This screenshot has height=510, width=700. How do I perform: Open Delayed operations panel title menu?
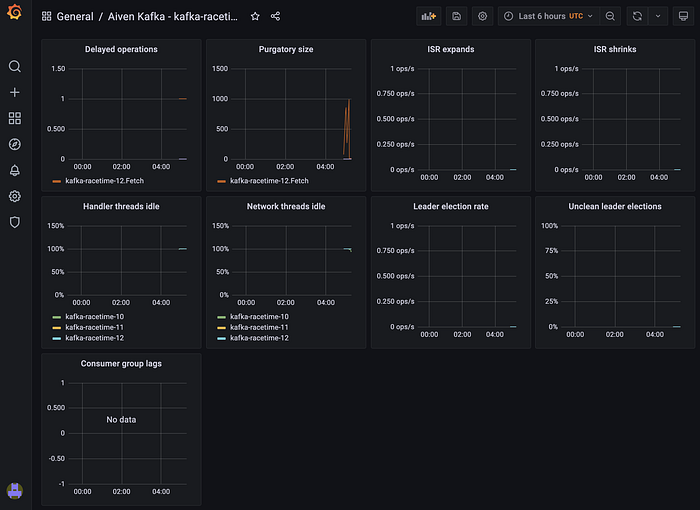[121, 49]
